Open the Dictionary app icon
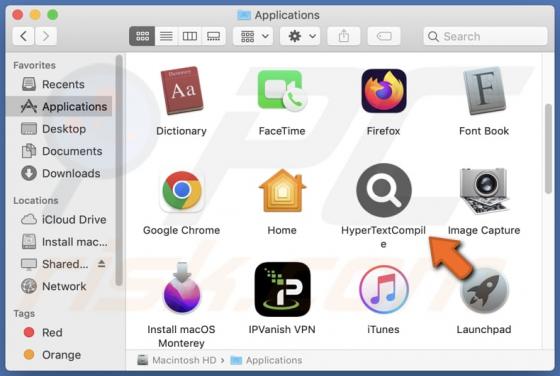 click(x=181, y=90)
